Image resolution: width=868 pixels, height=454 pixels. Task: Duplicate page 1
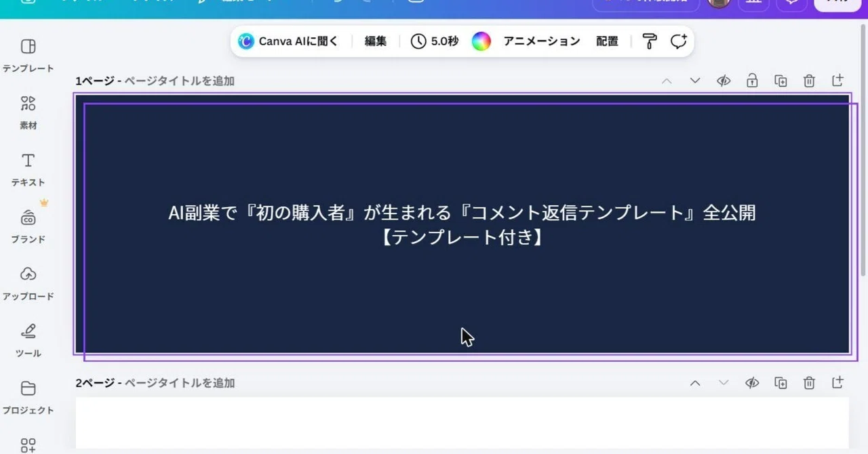pos(781,81)
